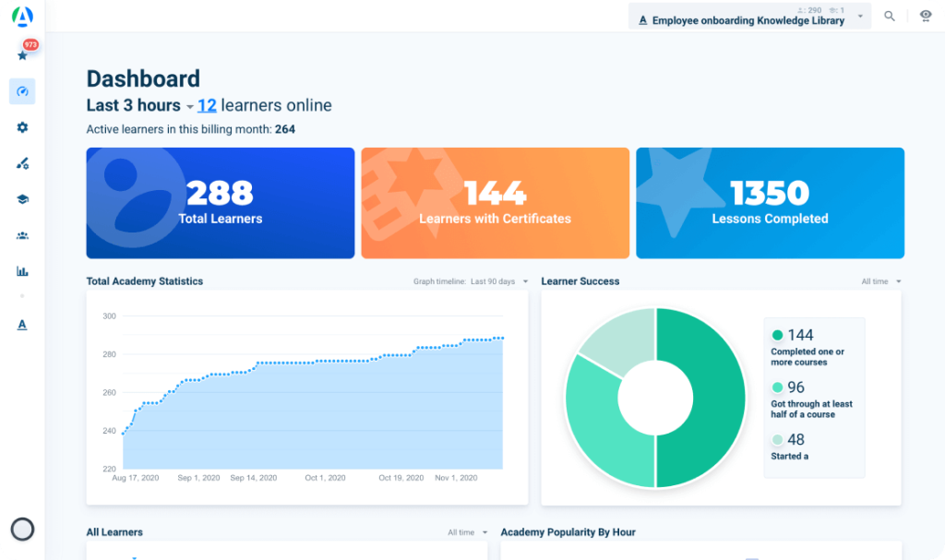
Task: Select the graduation cap Courses icon
Action: (x=20, y=198)
